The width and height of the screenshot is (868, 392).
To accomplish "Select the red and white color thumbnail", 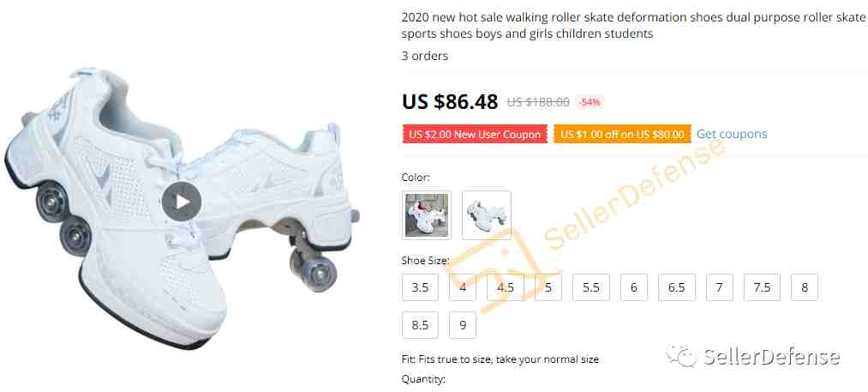I will click(426, 215).
